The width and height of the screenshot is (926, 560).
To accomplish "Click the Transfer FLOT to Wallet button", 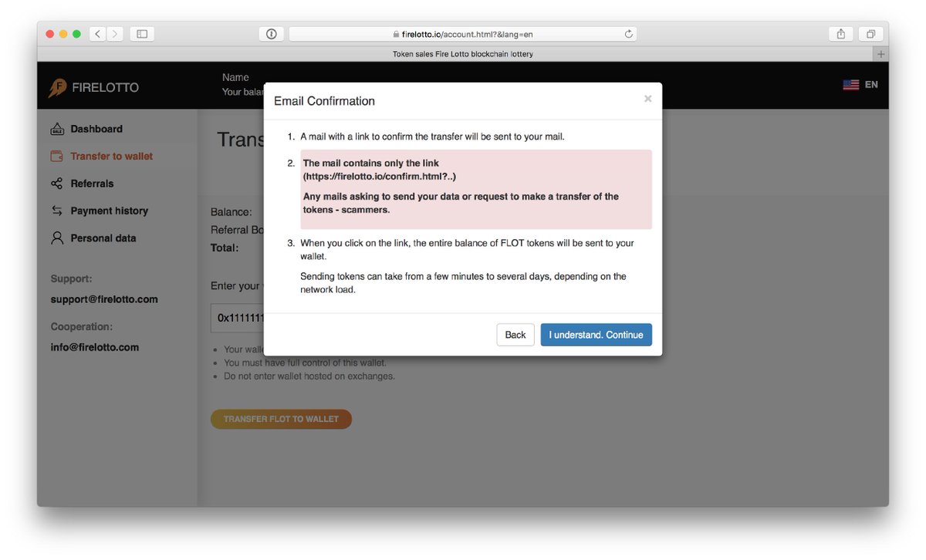I will pos(281,419).
